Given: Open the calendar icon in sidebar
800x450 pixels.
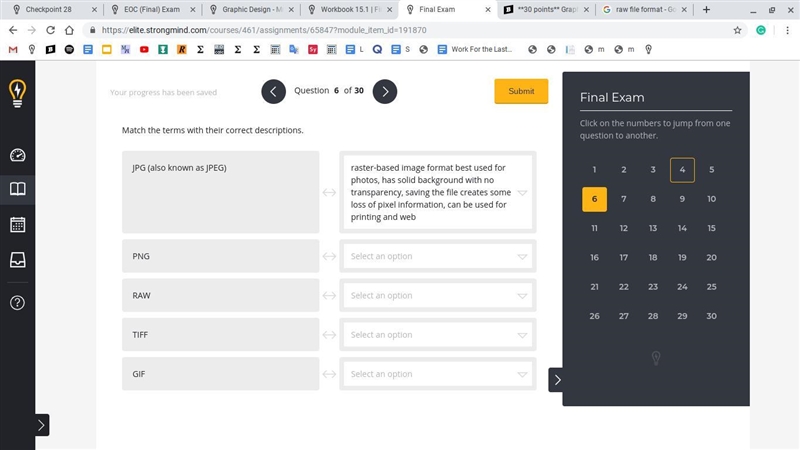Looking at the screenshot, I should pyautogui.click(x=17, y=224).
